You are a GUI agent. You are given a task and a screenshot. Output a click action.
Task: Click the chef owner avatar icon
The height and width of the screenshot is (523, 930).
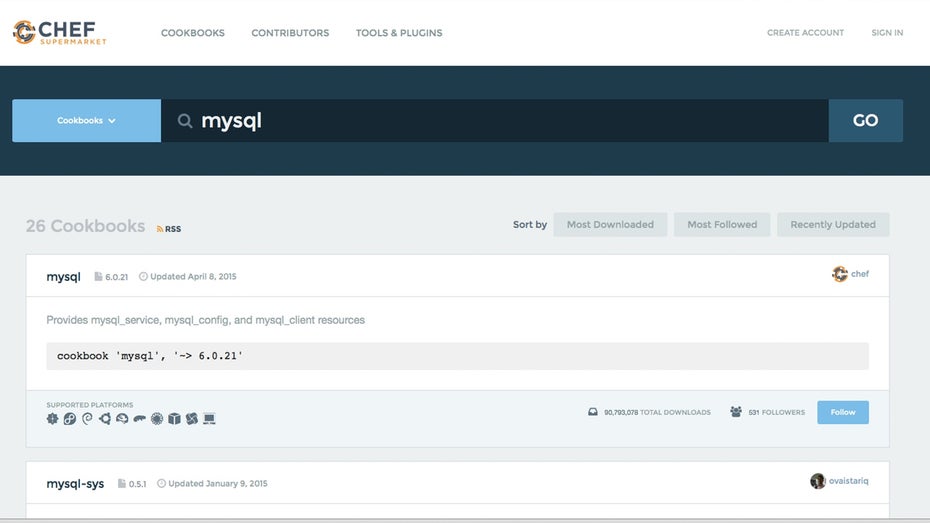[x=840, y=274]
